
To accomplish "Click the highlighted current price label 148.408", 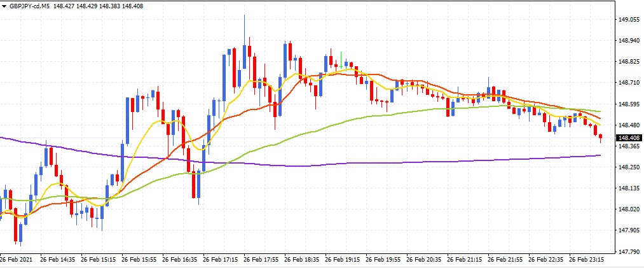I will 629,138.
